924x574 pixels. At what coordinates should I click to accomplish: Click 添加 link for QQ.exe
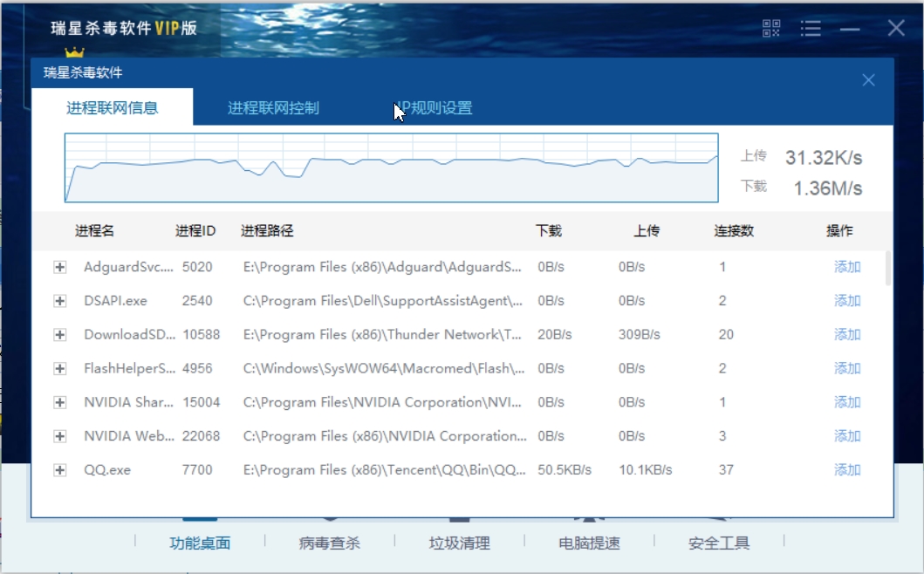(x=846, y=470)
